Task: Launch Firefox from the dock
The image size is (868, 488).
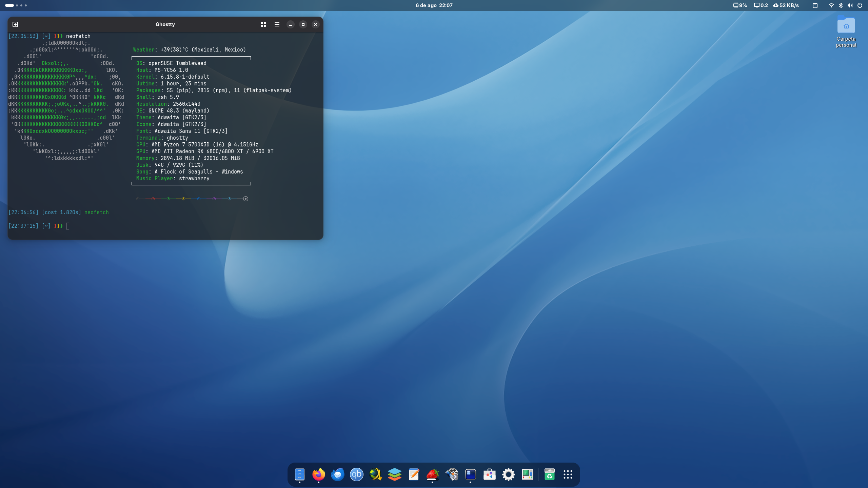Action: point(319,474)
